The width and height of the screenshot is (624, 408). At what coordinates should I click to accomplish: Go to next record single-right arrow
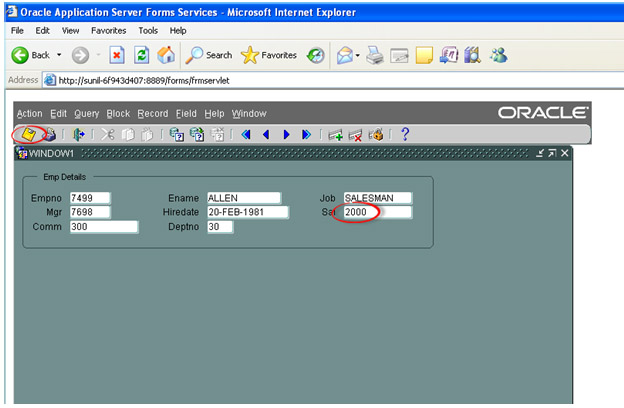(x=286, y=135)
